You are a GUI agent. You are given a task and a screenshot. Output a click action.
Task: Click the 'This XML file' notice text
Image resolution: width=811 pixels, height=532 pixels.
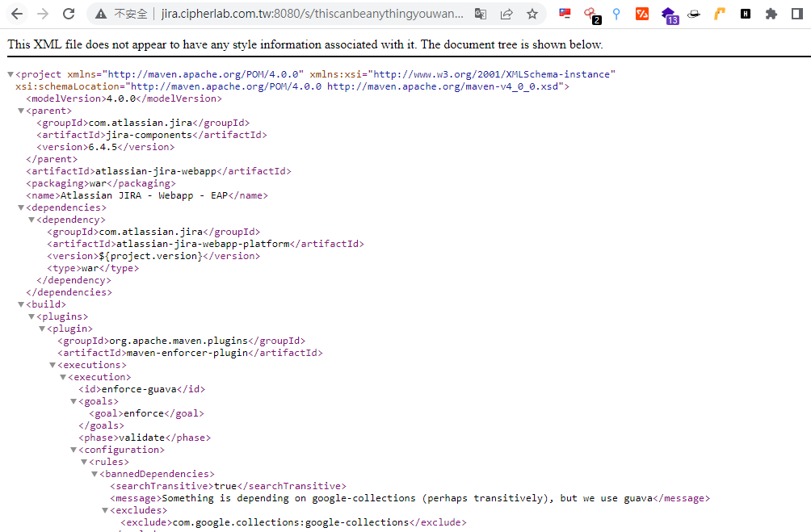click(305, 44)
